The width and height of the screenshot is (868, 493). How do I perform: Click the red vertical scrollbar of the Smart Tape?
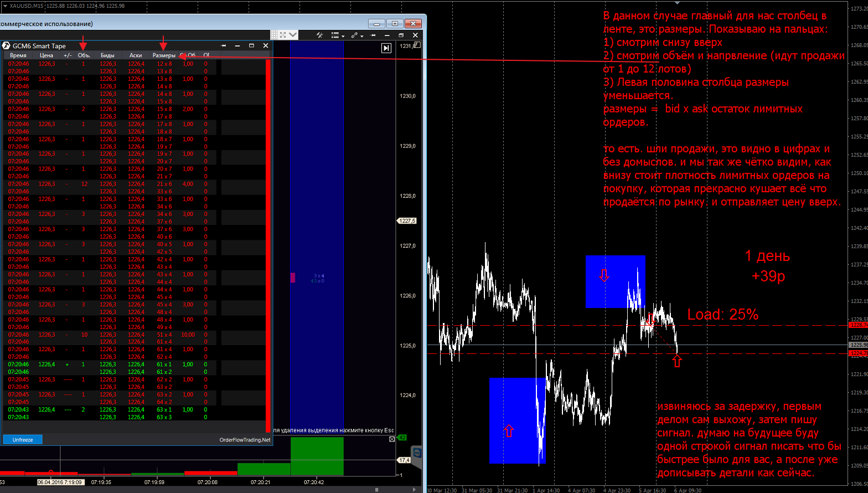(268, 245)
